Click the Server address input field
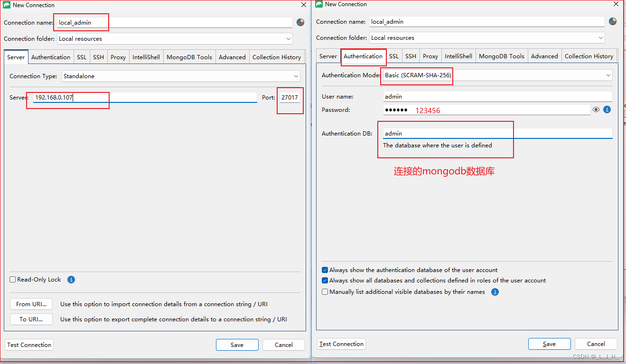Screen dimensions: 626x364 pyautogui.click(x=145, y=98)
